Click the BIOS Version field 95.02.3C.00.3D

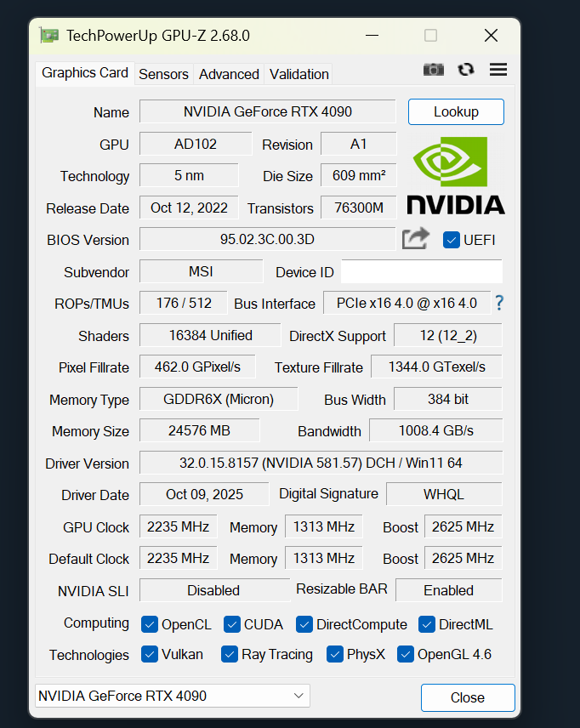(268, 239)
